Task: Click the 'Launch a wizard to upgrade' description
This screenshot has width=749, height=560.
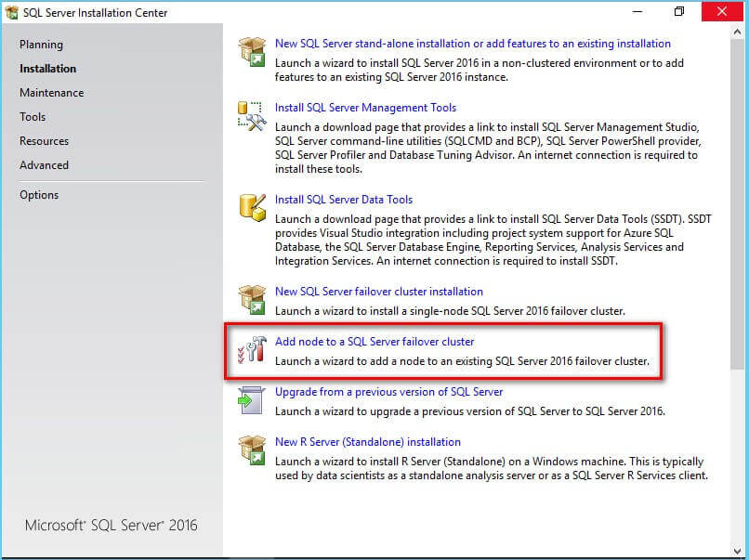Action: click(469, 411)
